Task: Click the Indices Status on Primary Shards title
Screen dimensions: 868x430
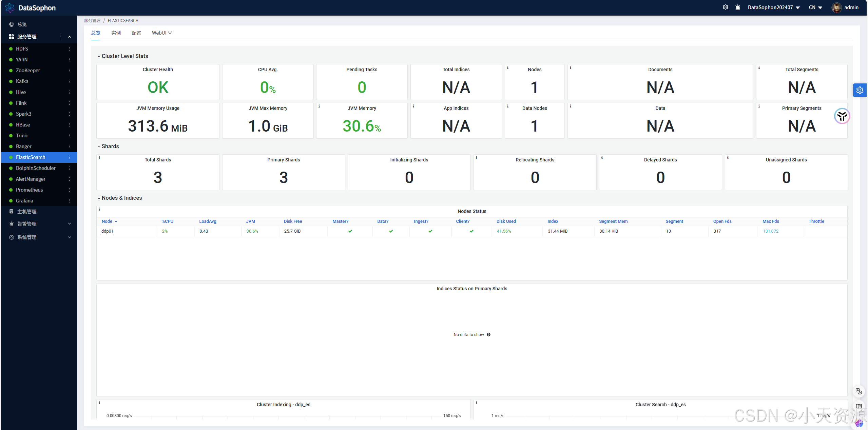Action: [472, 289]
